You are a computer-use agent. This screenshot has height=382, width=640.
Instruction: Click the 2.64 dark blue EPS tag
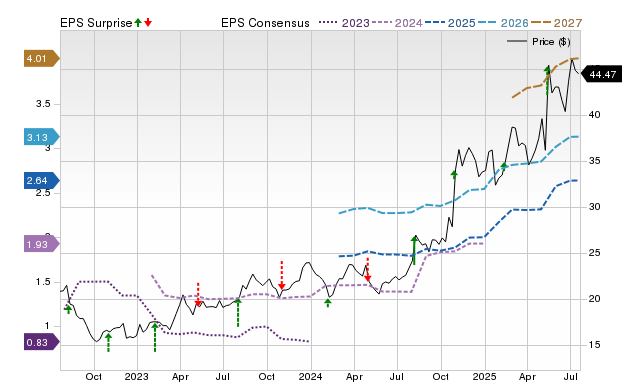click(41, 180)
